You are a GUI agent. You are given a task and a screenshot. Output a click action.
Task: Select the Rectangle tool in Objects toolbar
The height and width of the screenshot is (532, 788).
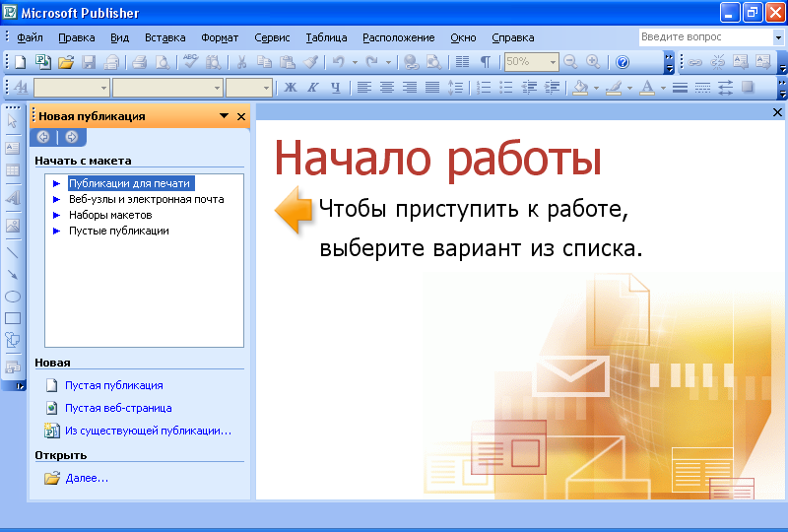point(13,318)
